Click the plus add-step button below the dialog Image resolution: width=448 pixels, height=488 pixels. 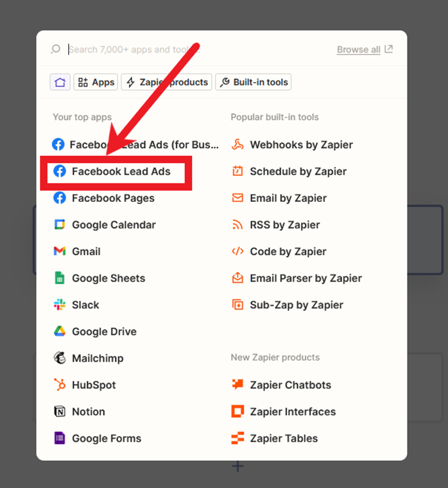tap(237, 467)
